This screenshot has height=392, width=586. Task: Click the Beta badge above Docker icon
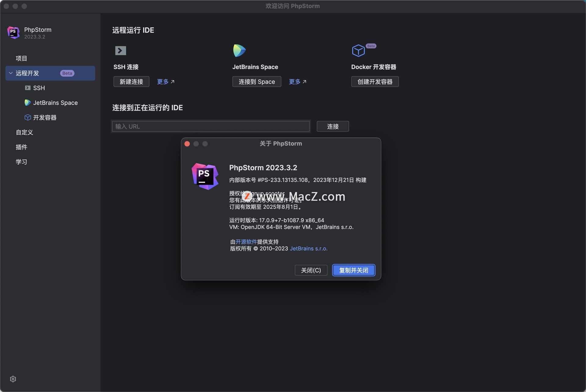(x=371, y=46)
